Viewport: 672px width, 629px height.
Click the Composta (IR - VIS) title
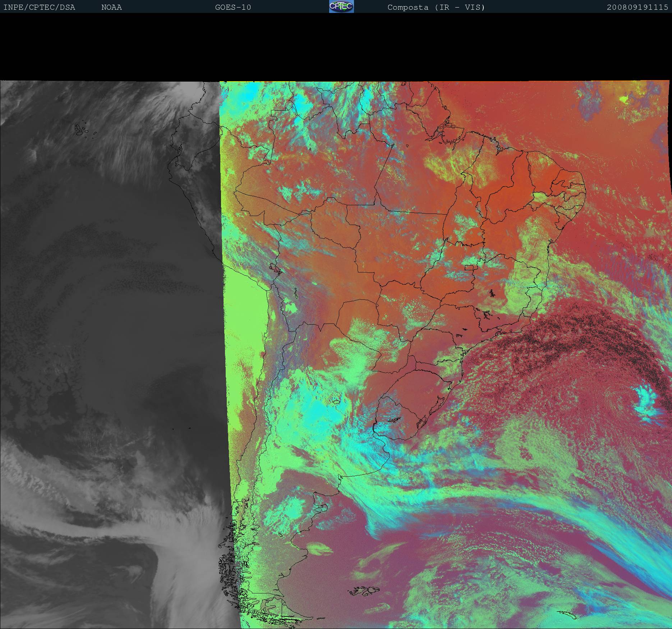(x=436, y=7)
